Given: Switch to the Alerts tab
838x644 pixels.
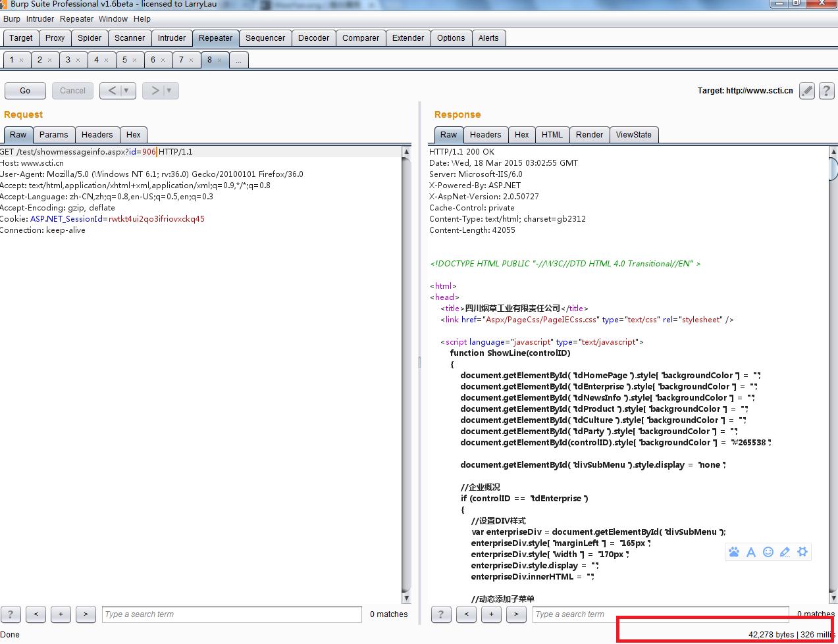Looking at the screenshot, I should 488,38.
